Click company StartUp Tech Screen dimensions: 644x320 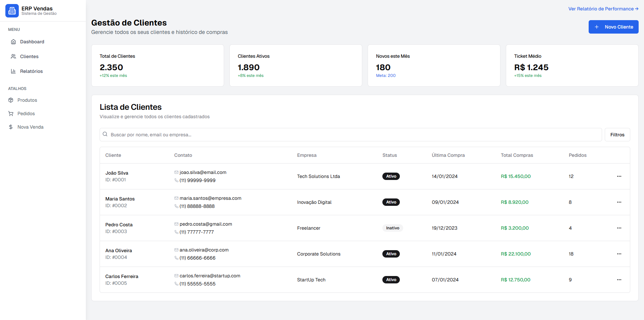coord(311,280)
